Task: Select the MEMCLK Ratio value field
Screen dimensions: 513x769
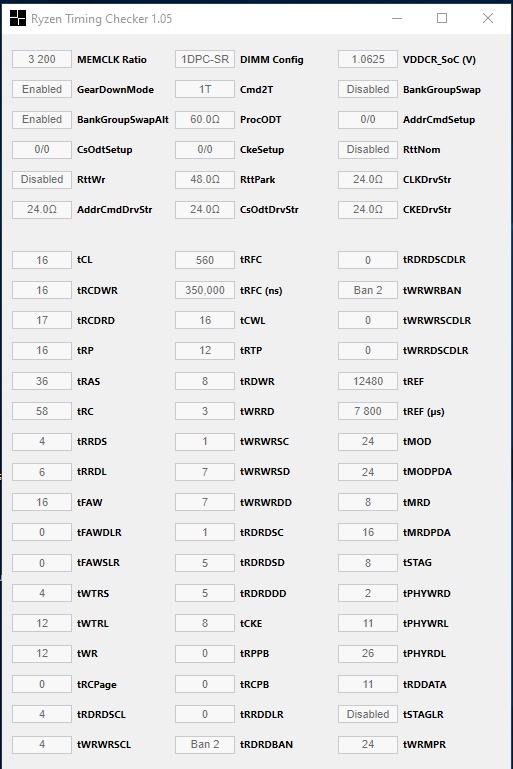Action: tap(42, 59)
